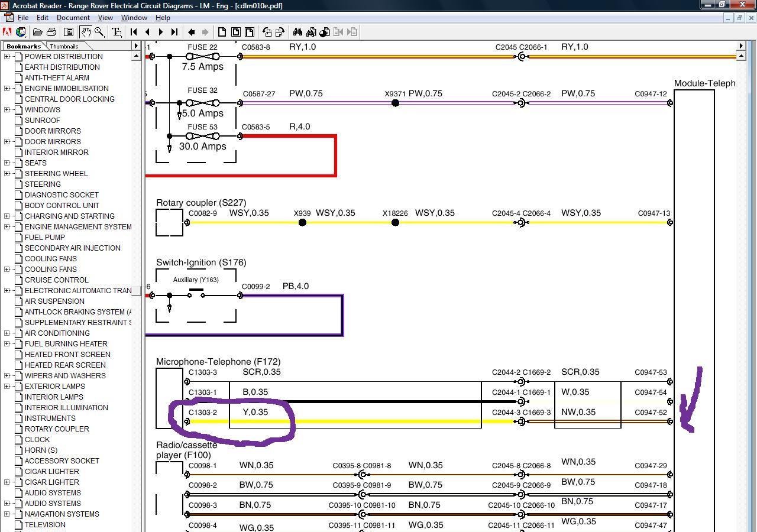757x532 pixels.
Task: Set view to Fit Width
Action: click(250, 32)
